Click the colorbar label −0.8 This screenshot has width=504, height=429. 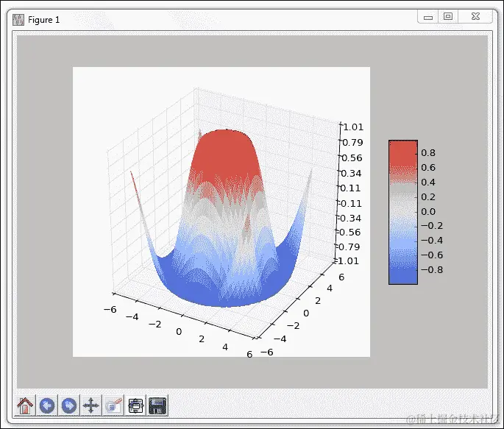(x=432, y=269)
